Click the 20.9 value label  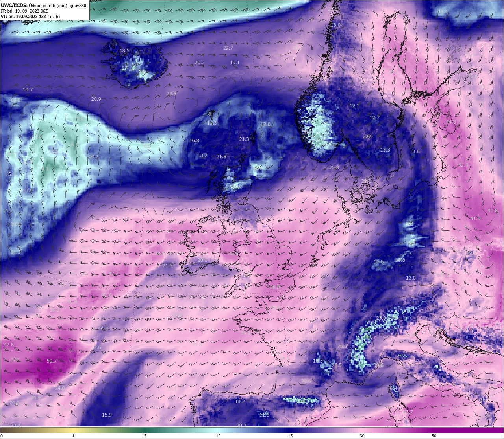coord(96,99)
